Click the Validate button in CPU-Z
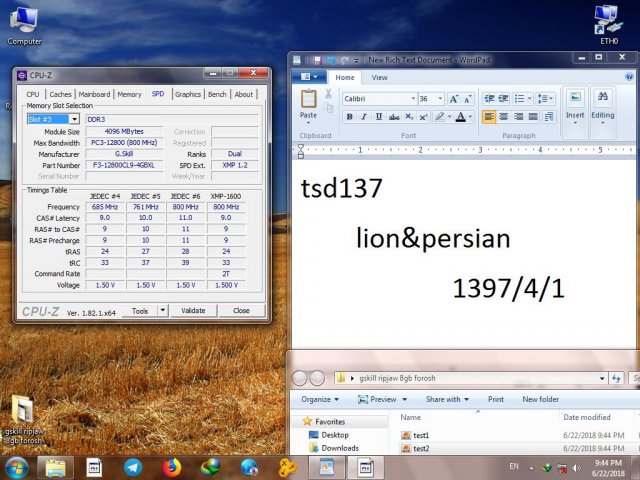 click(x=193, y=311)
